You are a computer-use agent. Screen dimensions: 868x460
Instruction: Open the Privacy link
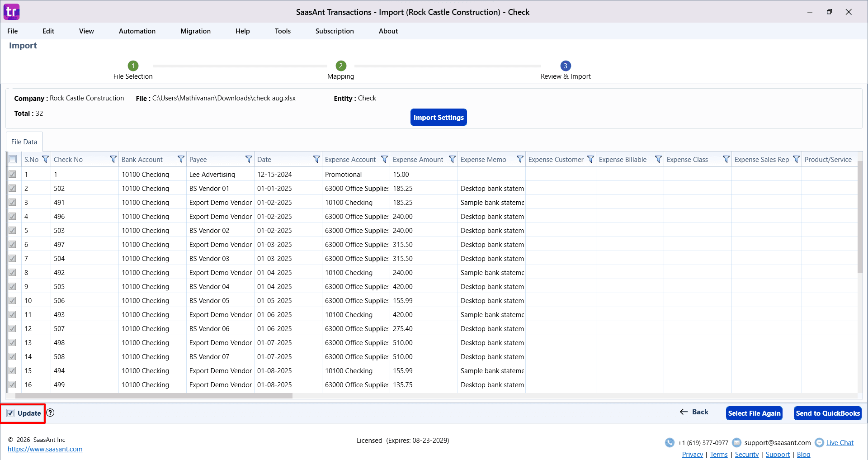[x=693, y=455]
